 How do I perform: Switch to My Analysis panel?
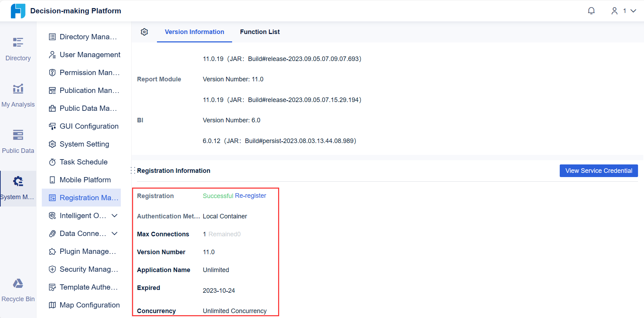coord(18,95)
